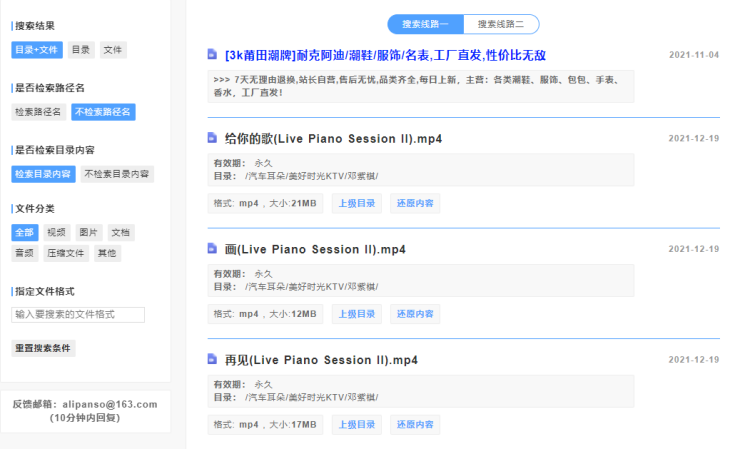Open the 3k莆田潮牌 ad link
This screenshot has height=449, width=735.
pos(385,55)
